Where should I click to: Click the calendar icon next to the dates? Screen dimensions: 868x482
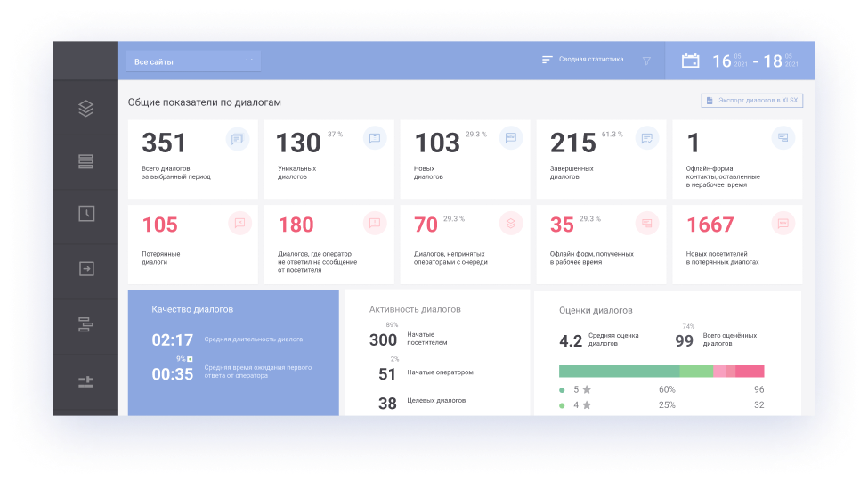click(x=690, y=61)
